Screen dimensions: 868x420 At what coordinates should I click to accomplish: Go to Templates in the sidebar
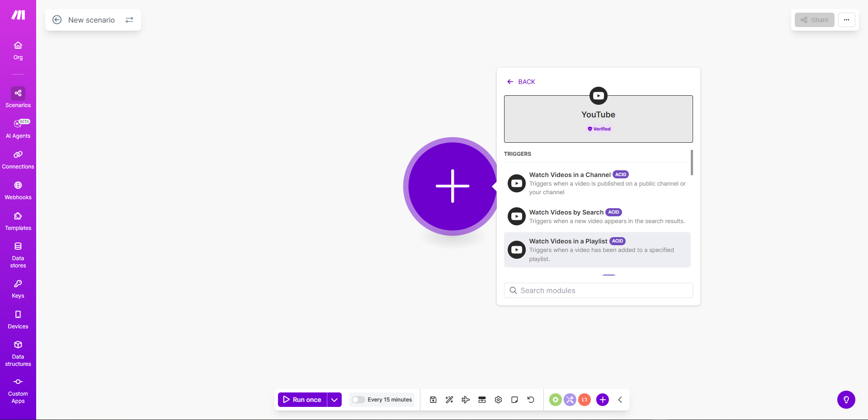(18, 221)
